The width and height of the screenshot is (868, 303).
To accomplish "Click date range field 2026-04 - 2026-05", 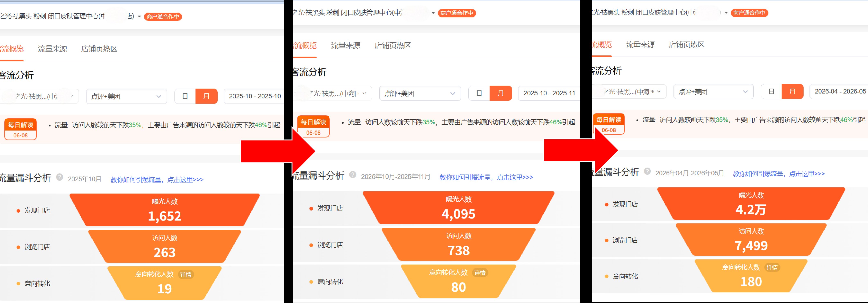I will tap(839, 91).
